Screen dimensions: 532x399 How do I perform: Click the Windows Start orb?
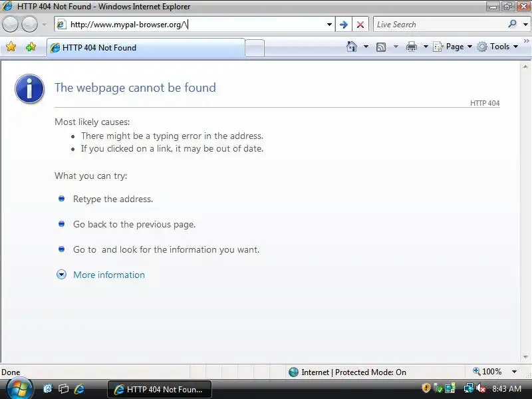click(19, 389)
